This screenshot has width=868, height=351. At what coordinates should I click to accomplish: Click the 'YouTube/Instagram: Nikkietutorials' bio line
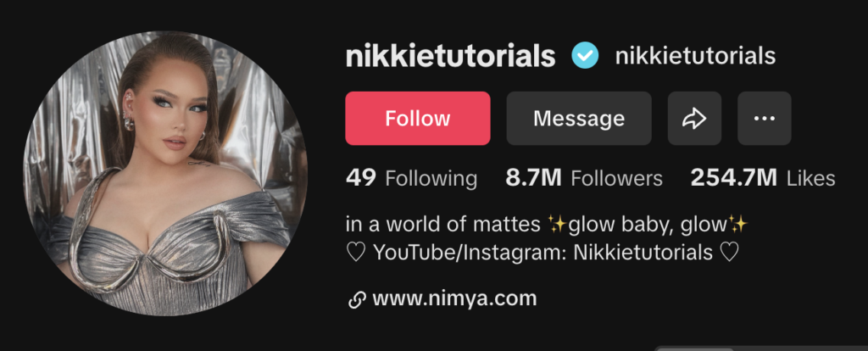click(x=543, y=253)
